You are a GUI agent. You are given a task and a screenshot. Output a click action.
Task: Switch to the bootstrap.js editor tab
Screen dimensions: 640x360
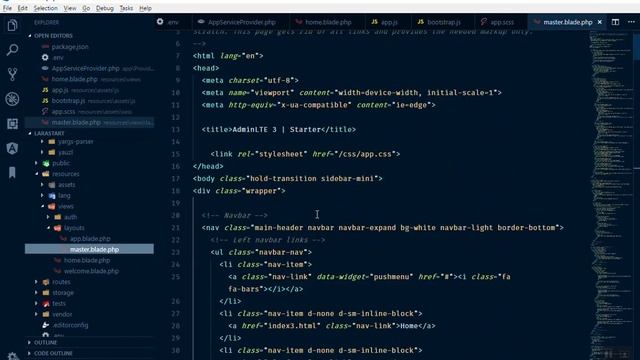click(x=443, y=22)
